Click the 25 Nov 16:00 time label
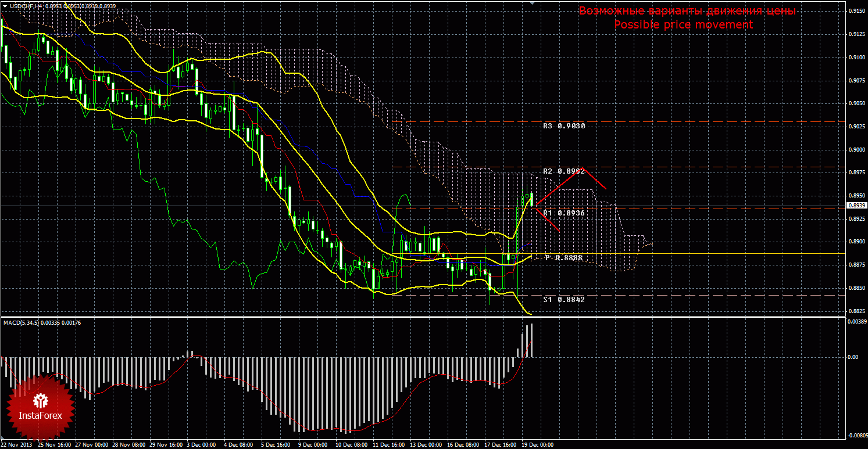The image size is (868, 449). [x=54, y=445]
